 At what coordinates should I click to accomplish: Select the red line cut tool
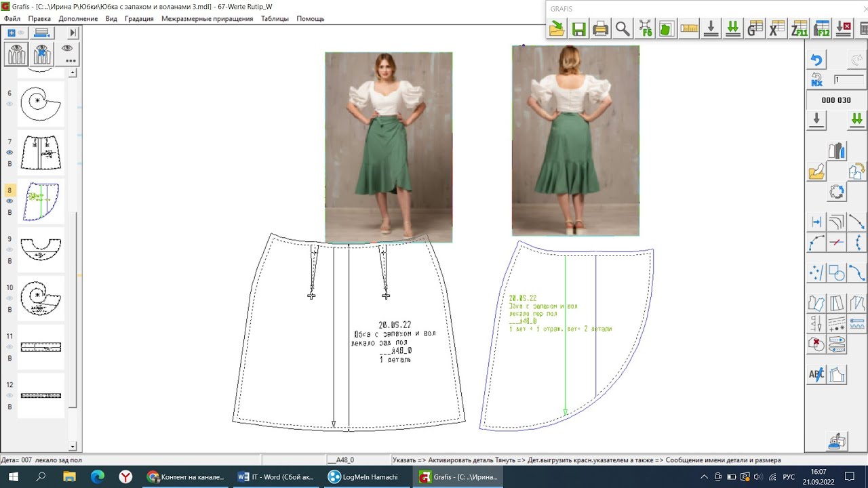click(x=837, y=243)
